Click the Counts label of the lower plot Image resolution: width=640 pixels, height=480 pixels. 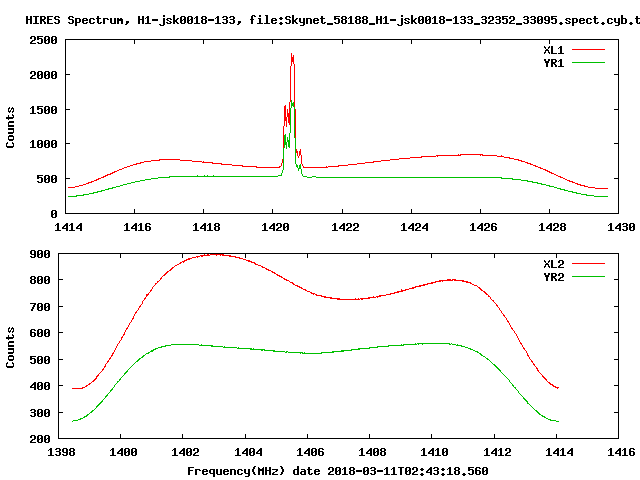click(10, 347)
